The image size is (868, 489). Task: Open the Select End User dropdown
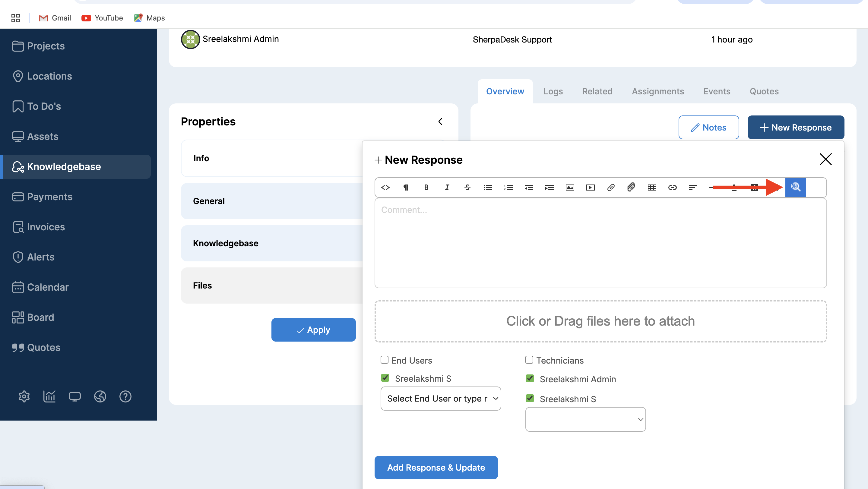point(440,399)
